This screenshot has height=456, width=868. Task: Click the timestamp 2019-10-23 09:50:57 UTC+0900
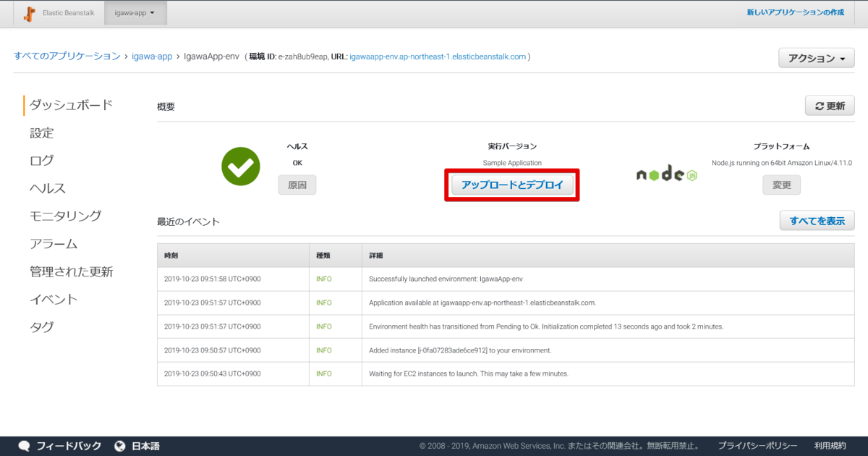tap(212, 350)
